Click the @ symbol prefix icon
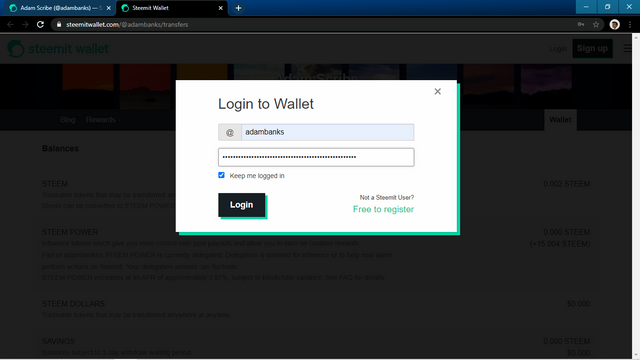 230,132
